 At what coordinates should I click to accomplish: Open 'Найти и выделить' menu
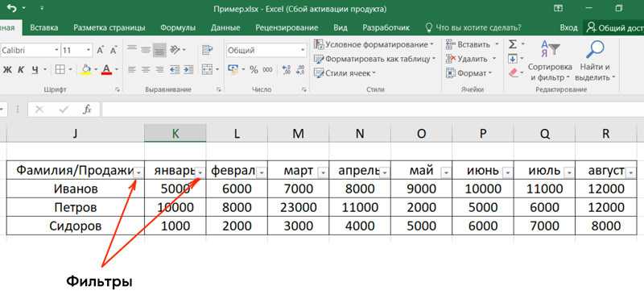[595, 60]
